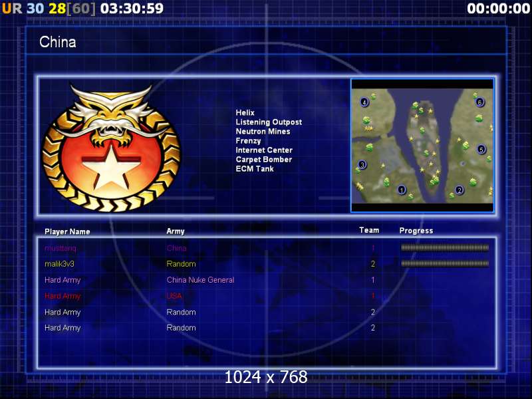Select start position 5 on the map
This screenshot has width=532, height=399.
pos(481,149)
